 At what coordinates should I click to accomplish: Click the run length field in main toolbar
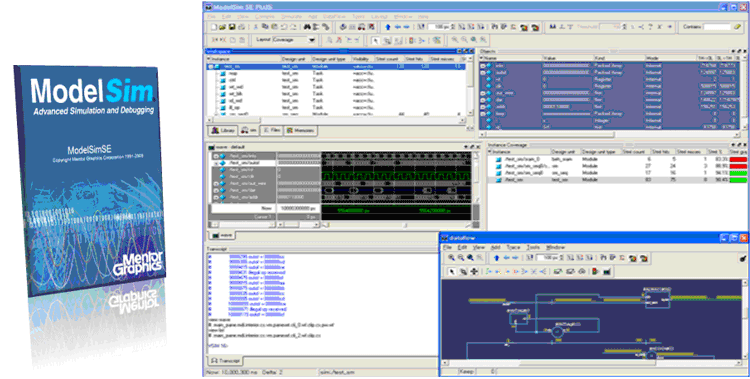(x=438, y=27)
